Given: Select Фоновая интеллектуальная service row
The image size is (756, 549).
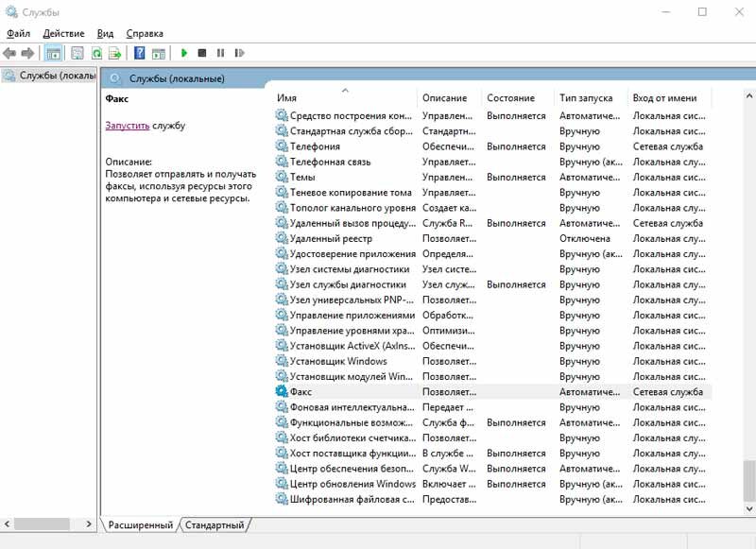Looking at the screenshot, I should click(491, 407).
